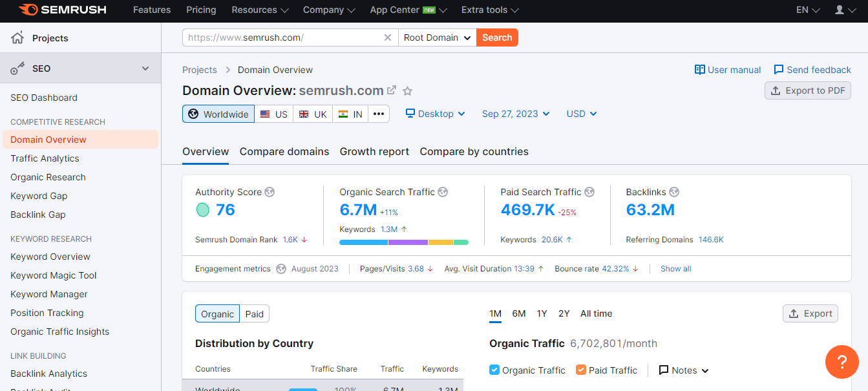The image size is (868, 391).
Task: Open the Projects home icon
Action: [17, 37]
